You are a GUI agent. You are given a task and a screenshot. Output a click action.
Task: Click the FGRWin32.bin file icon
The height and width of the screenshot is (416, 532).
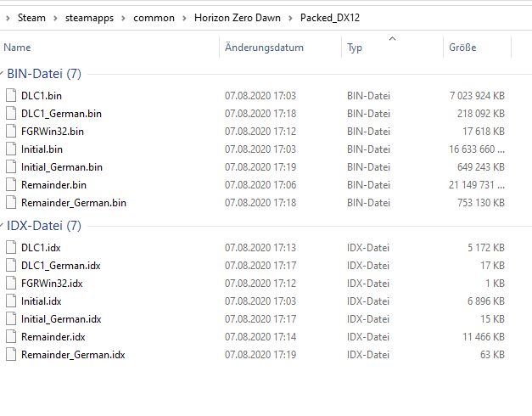click(11, 131)
